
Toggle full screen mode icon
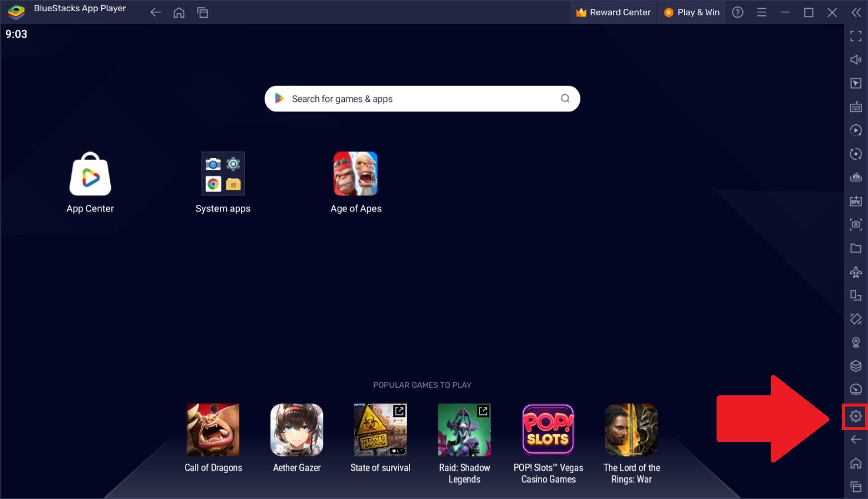coord(856,37)
